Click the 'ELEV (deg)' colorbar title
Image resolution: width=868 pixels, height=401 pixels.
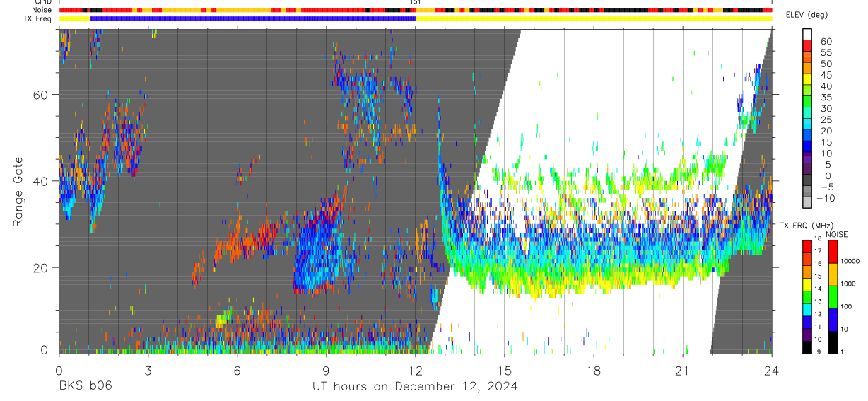(x=807, y=15)
